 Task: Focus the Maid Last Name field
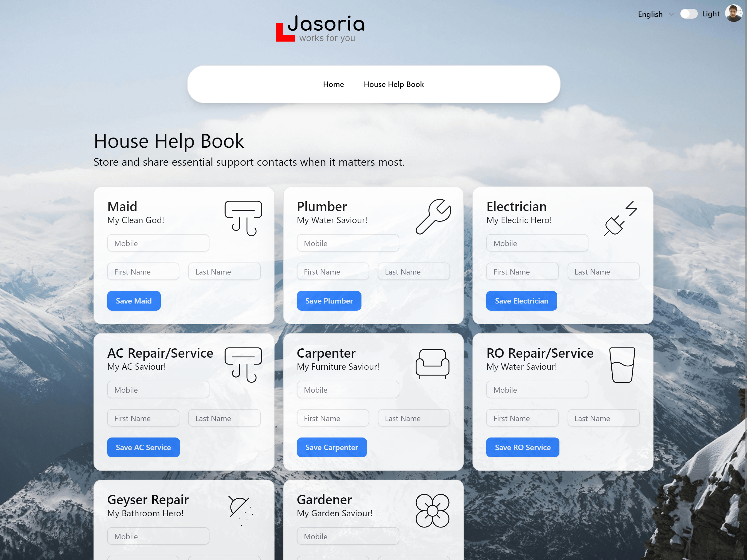pyautogui.click(x=224, y=272)
